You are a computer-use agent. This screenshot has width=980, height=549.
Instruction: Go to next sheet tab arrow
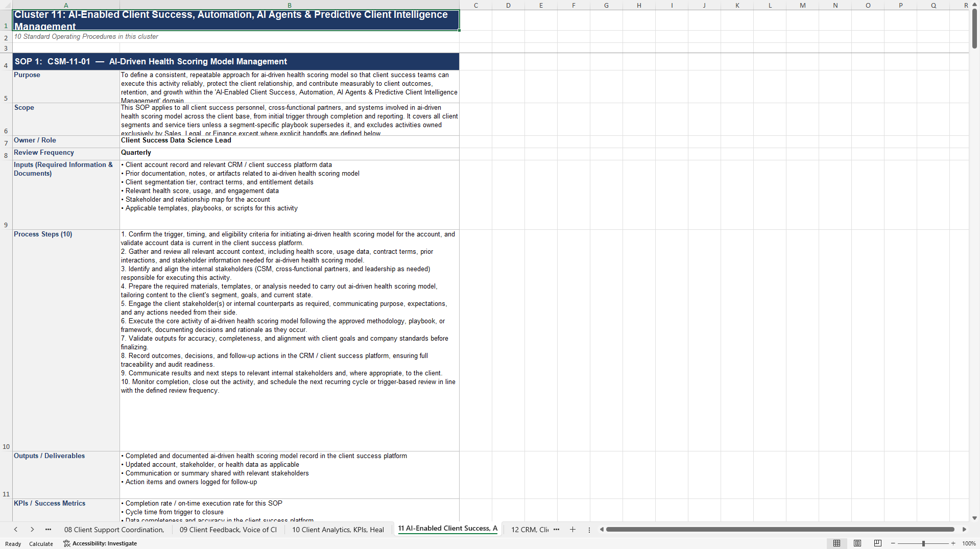pyautogui.click(x=32, y=530)
